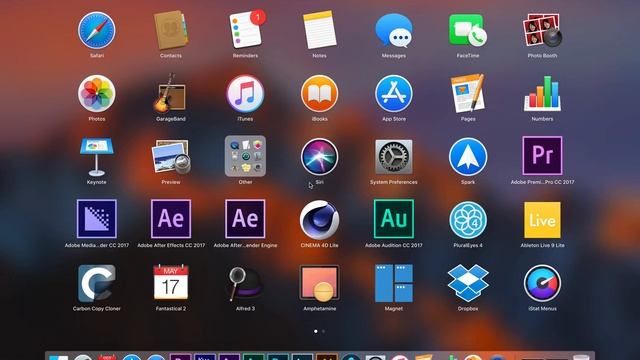This screenshot has height=360, width=640.
Task: Launch Dropbox
Action: click(468, 283)
